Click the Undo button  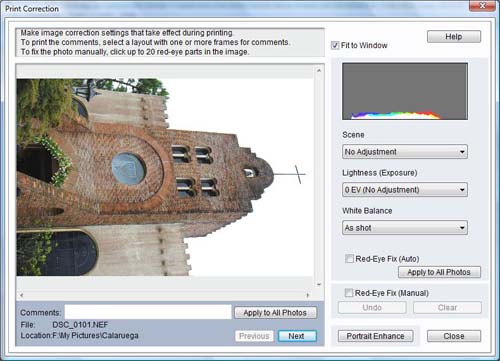click(x=372, y=308)
